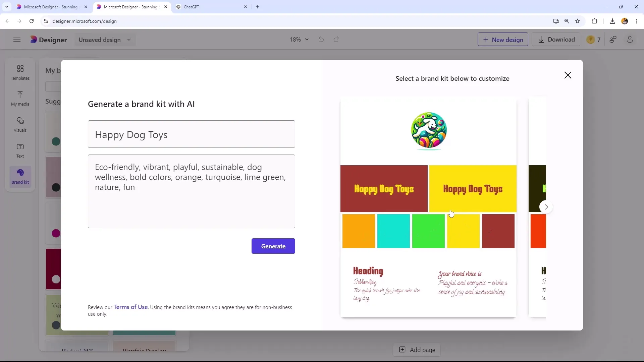This screenshot has height=362, width=644.
Task: Click the share people icon
Action: 613,40
